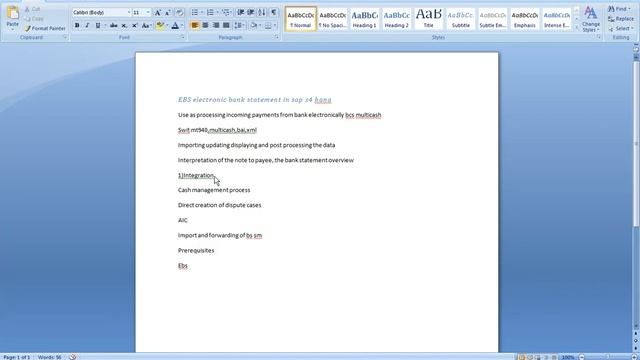Viewport: 640px width, 360px height.
Task: Select Center alignment
Action: coord(205,25)
